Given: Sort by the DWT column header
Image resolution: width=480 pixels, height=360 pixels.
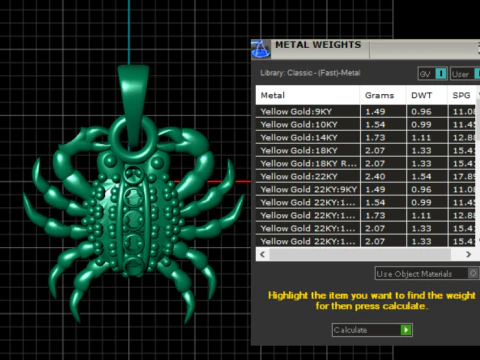Looking at the screenshot, I should 426,95.
